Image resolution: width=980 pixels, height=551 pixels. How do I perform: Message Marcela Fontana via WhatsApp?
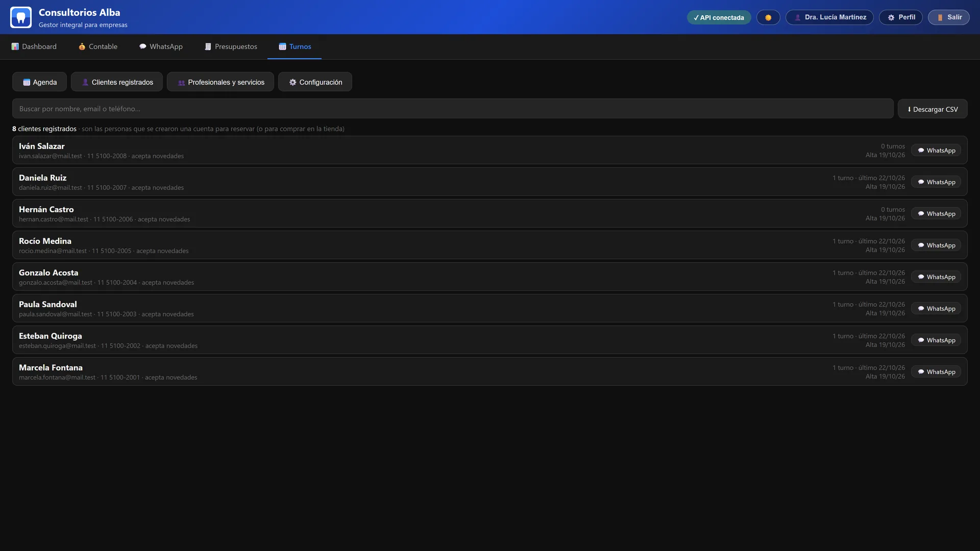(x=936, y=372)
